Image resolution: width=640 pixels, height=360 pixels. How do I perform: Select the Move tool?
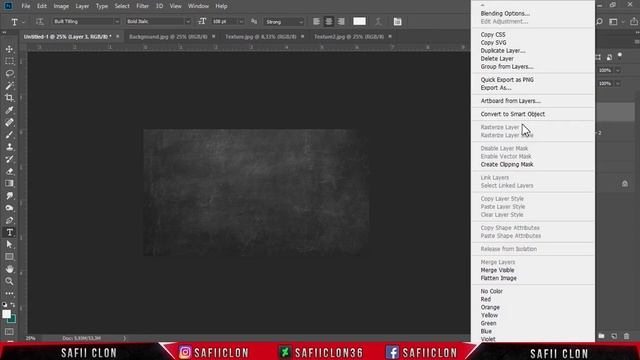(x=9, y=49)
